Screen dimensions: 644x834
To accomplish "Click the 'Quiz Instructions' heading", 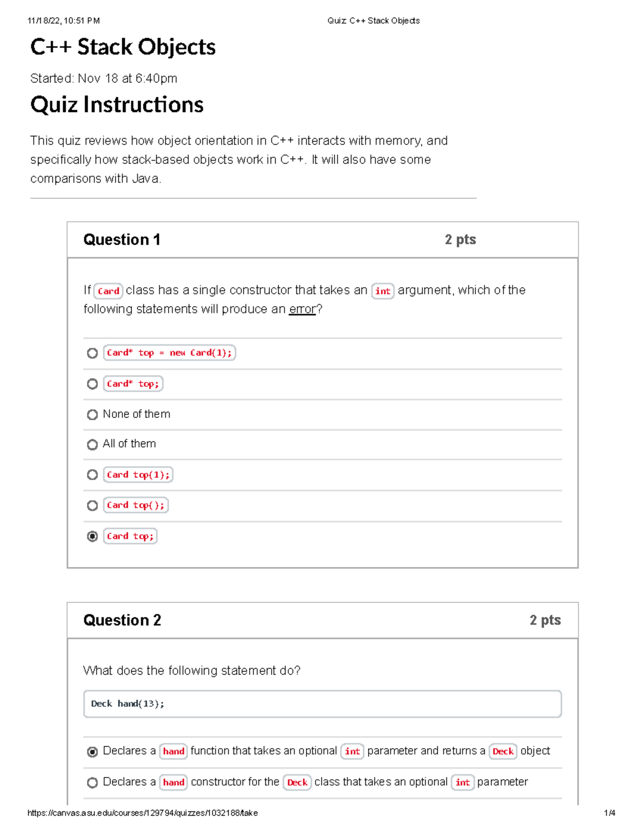I will pyautogui.click(x=117, y=105).
